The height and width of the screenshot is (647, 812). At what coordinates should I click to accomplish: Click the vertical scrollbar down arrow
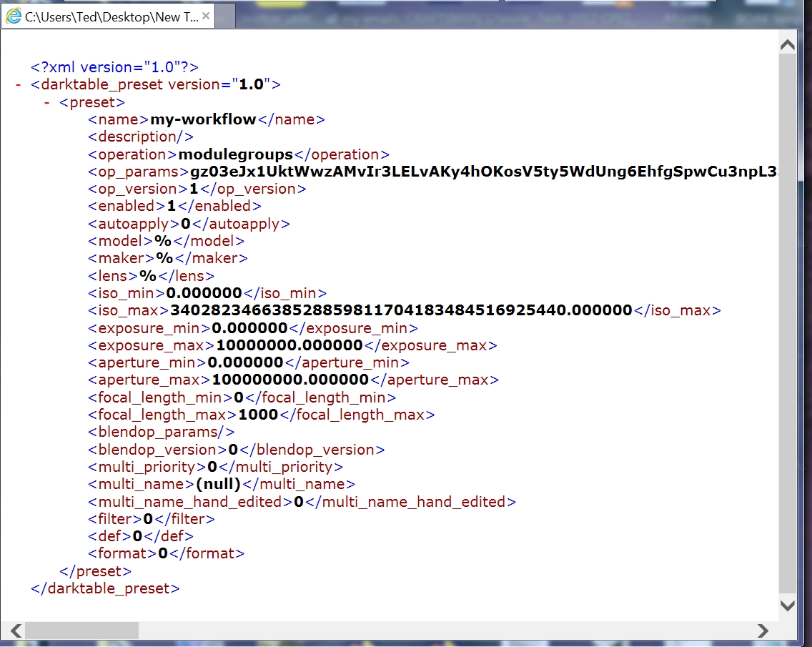point(787,606)
